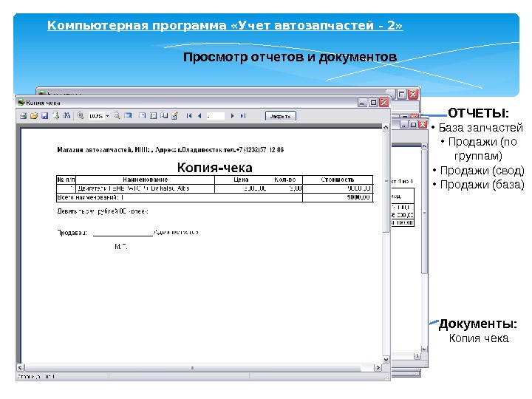Toggle the page thumbnails icon
The width and height of the screenshot is (532, 399).
tap(153, 116)
